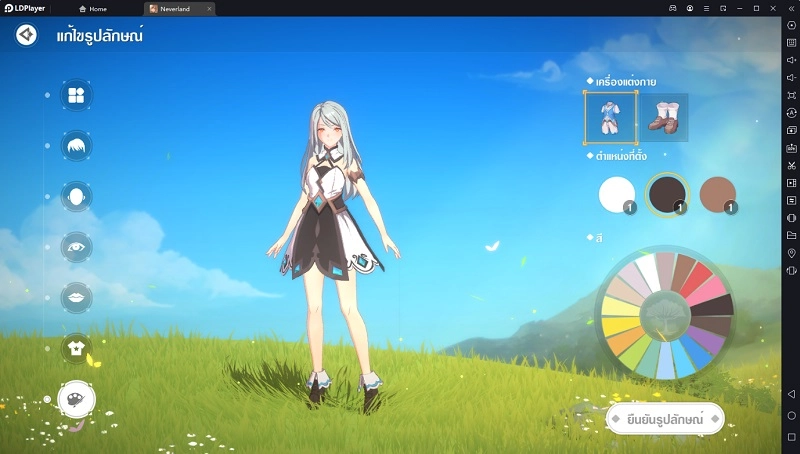
Task: Increase emulator volume
Action: [791, 60]
